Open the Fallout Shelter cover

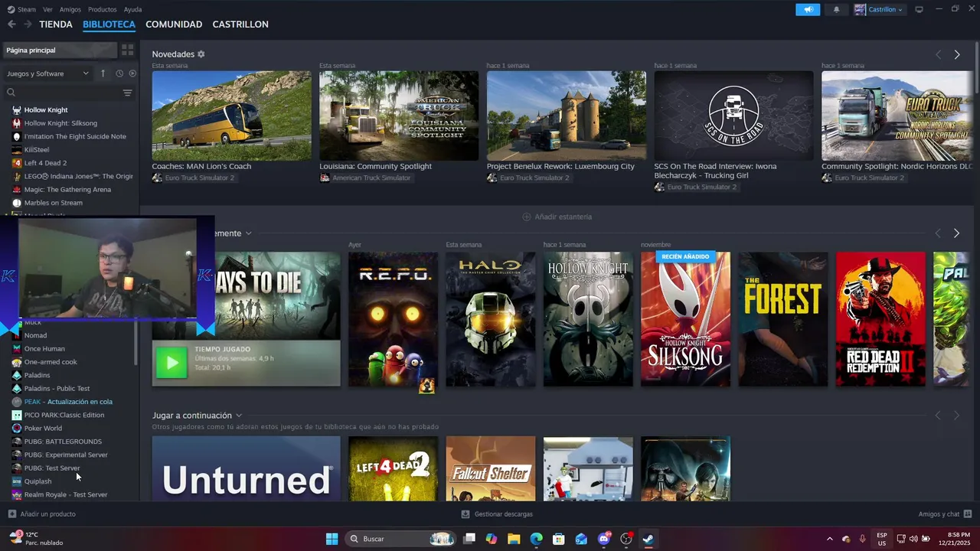(491, 468)
